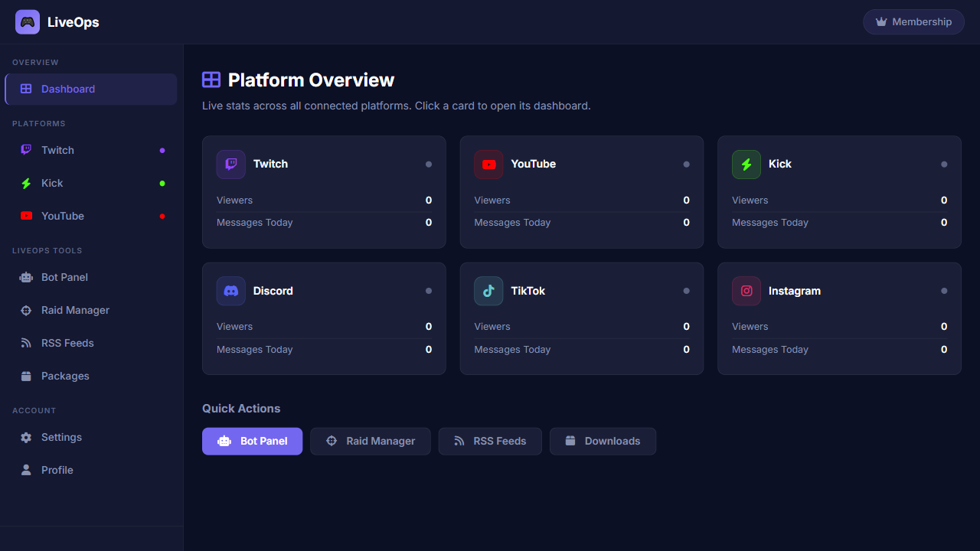Click the Dashboard grid icon in sidebar
Viewport: 980px width, 551px height.
point(26,89)
